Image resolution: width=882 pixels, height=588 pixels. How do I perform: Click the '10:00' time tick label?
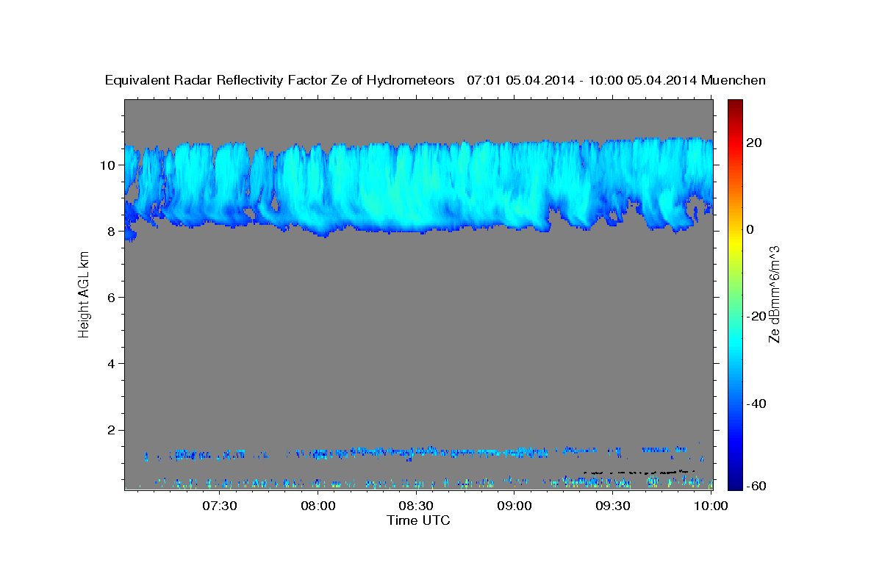tap(711, 506)
